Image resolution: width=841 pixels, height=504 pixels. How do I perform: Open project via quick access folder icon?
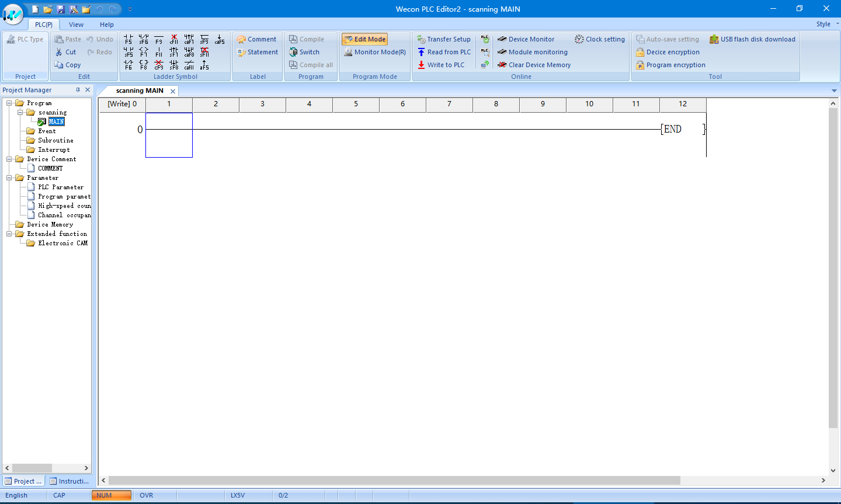pyautogui.click(x=48, y=9)
